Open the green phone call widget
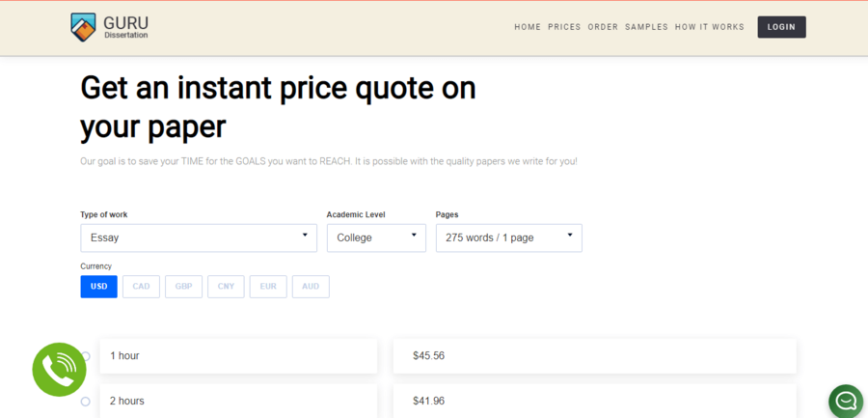Screen dimensions: 868x418 pos(59,369)
